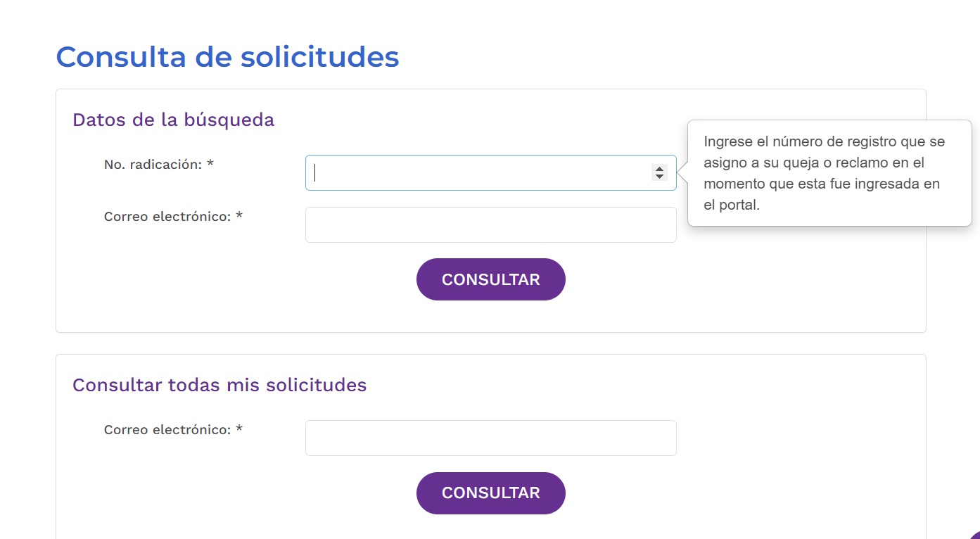Click the down arrow on the number spinner
Viewport: 980px width, 539px height.
[659, 177]
